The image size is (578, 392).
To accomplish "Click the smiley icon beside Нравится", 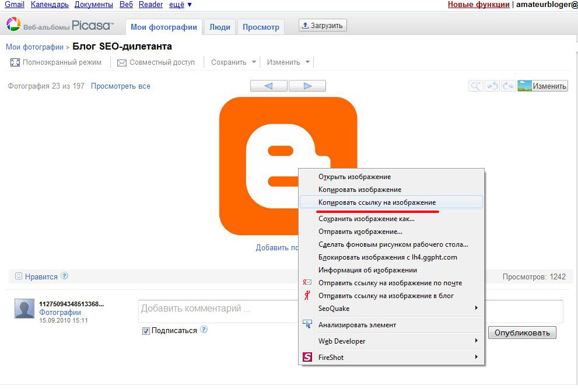I will click(19, 276).
